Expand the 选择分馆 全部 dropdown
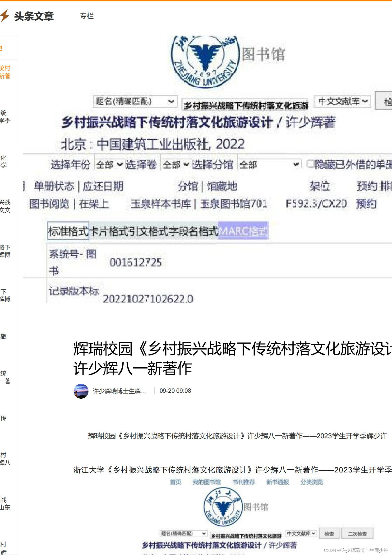Screen dimensions: 392x555 tap(270, 165)
